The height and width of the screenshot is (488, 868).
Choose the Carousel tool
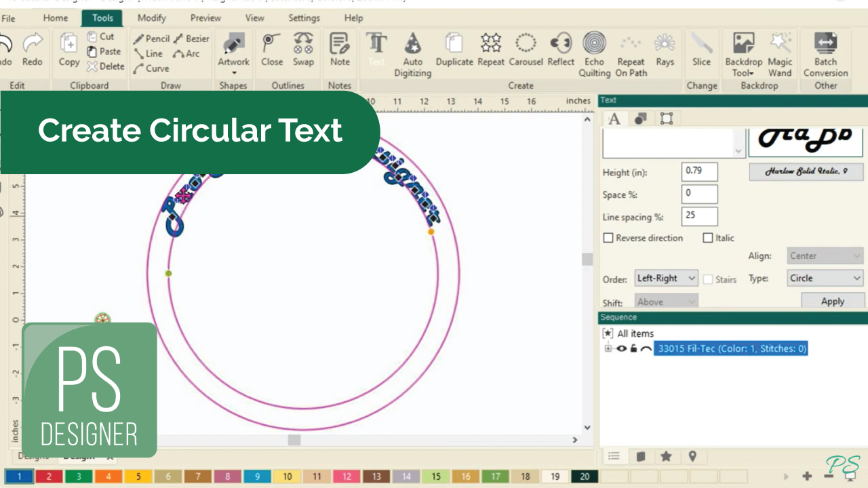(526, 51)
